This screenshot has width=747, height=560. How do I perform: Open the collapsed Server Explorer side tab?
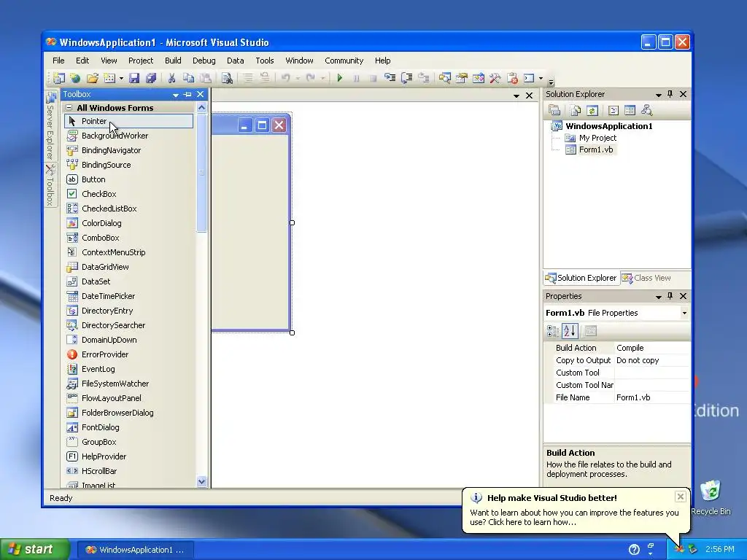click(x=50, y=125)
